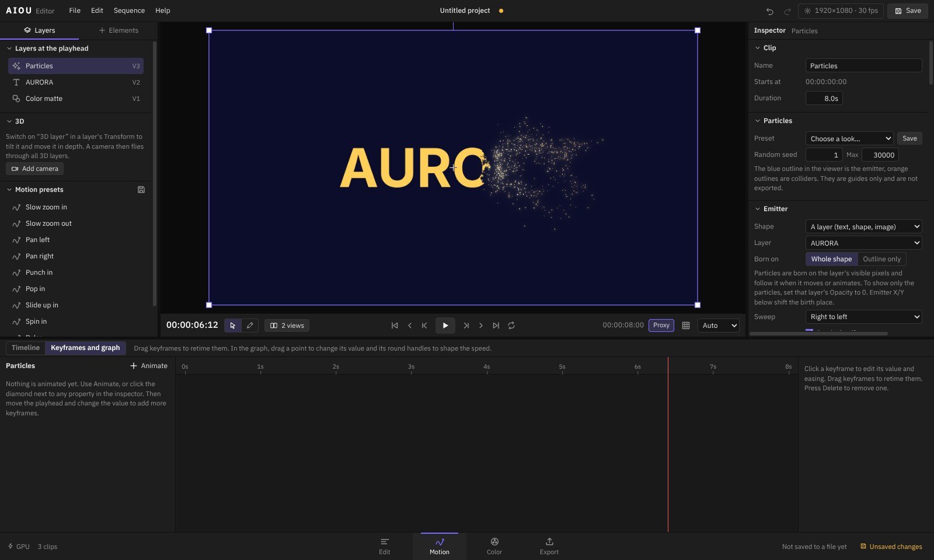Step forward one frame
This screenshot has width=934, height=560.
click(x=481, y=325)
